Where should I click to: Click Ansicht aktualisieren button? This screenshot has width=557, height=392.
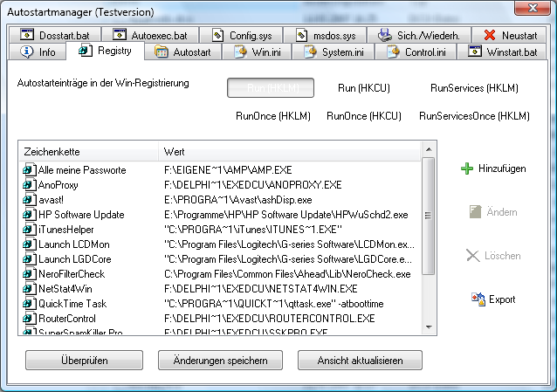(x=360, y=361)
